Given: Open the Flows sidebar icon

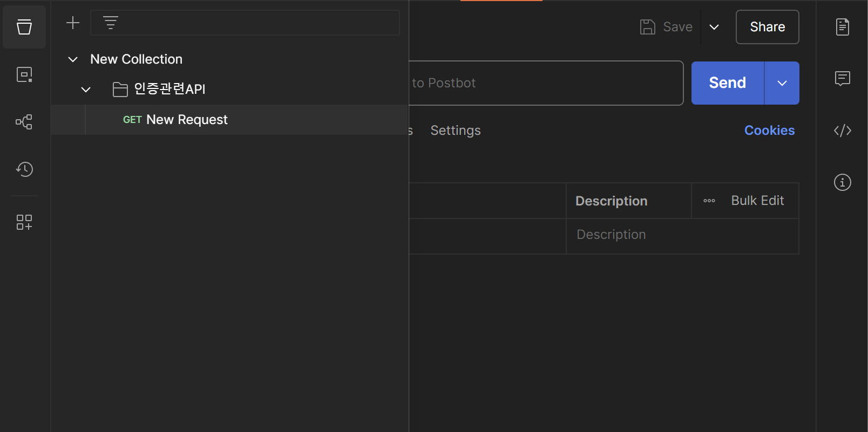Looking at the screenshot, I should [x=24, y=122].
